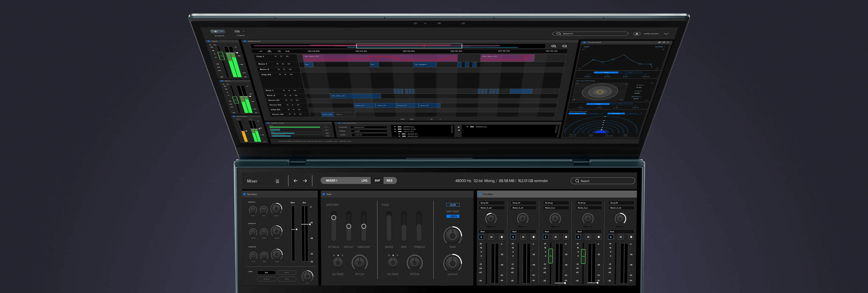Open Read automation dropdown on Group 04
This screenshot has height=293, width=868.
[621, 232]
